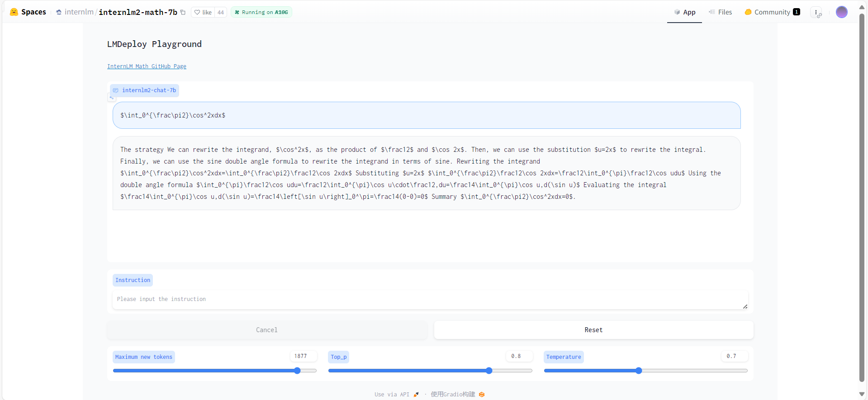Open the InternLM Math GitHub Page link
Image resolution: width=868 pixels, height=400 pixels.
(x=147, y=66)
